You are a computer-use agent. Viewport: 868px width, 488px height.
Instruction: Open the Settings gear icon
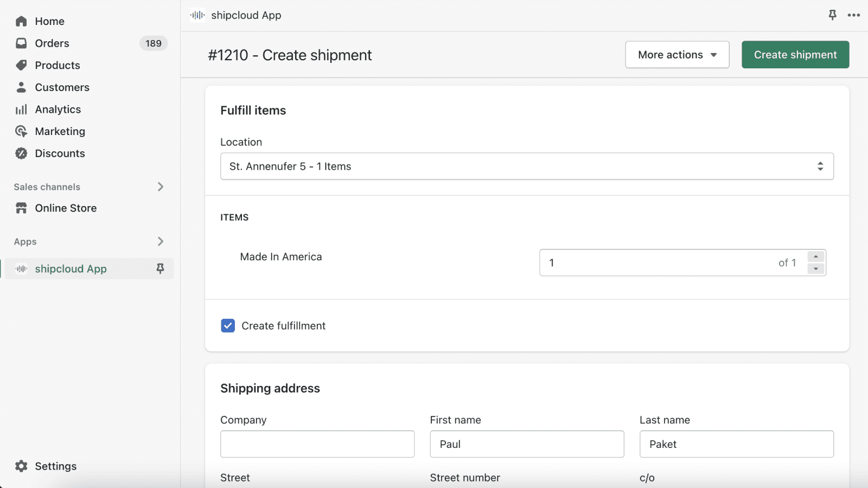[x=21, y=466]
